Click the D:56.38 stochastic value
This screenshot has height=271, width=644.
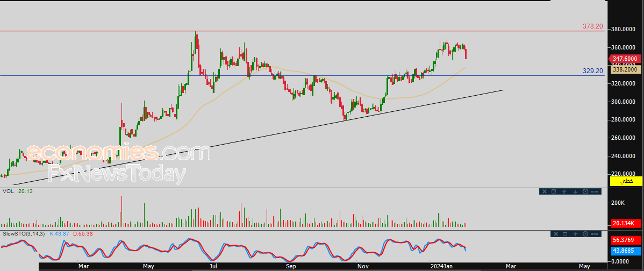(83, 234)
